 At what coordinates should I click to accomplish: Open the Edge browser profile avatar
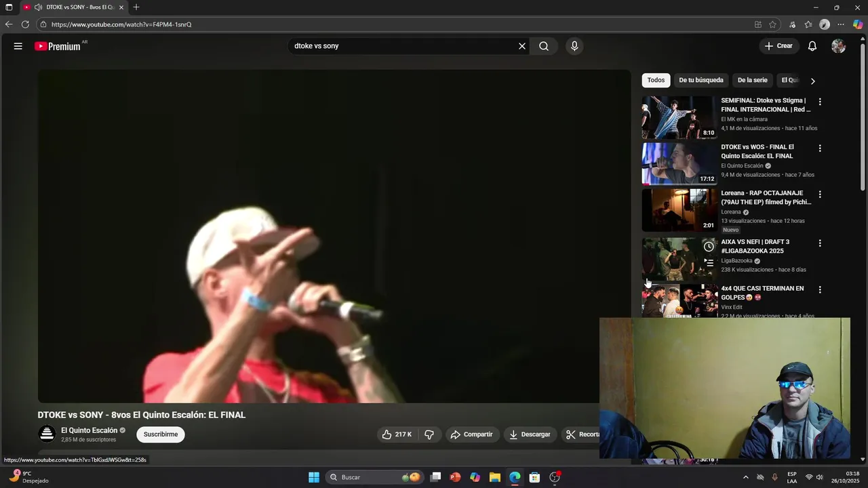825,24
